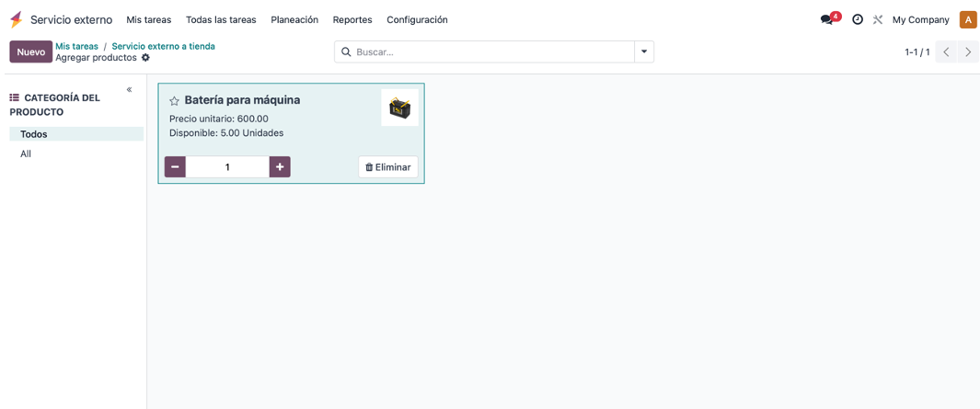This screenshot has width=980, height=409.
Task: Click the quantity field showing 1
Action: (x=227, y=166)
